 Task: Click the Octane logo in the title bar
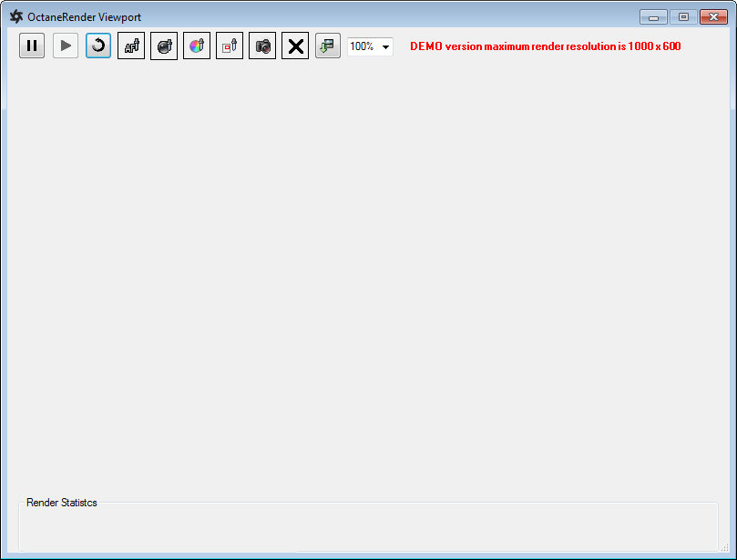(16, 16)
